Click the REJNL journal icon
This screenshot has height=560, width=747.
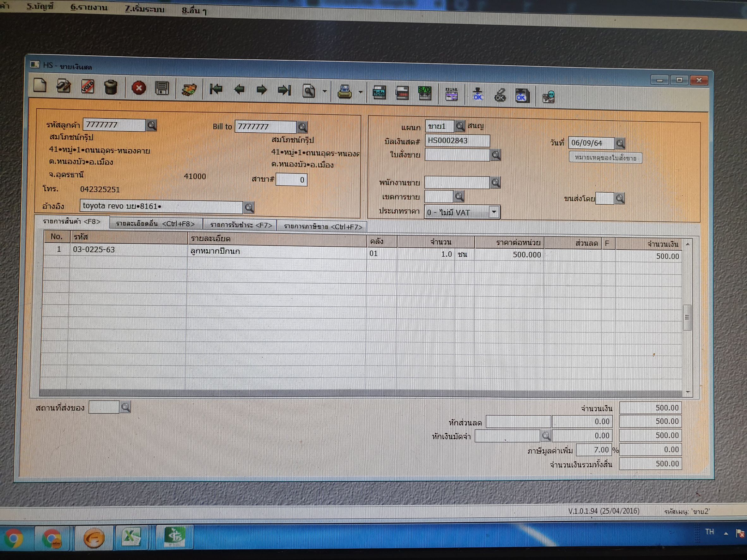point(452,94)
